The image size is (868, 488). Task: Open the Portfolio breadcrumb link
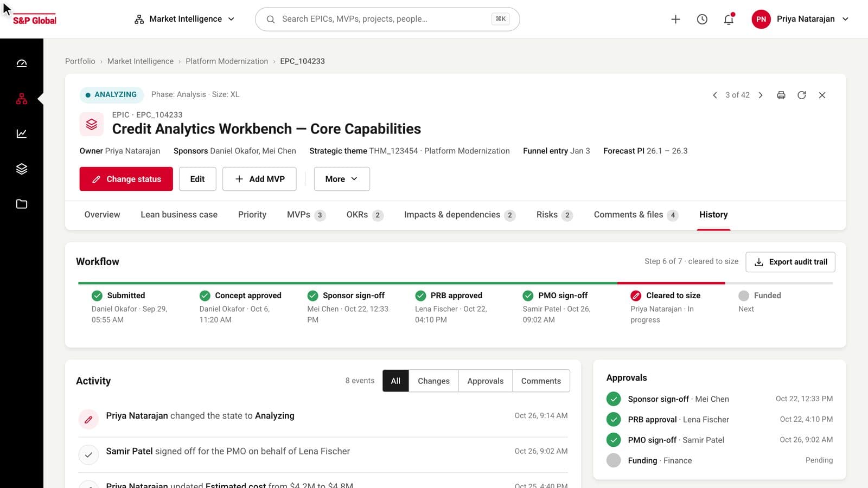point(80,61)
